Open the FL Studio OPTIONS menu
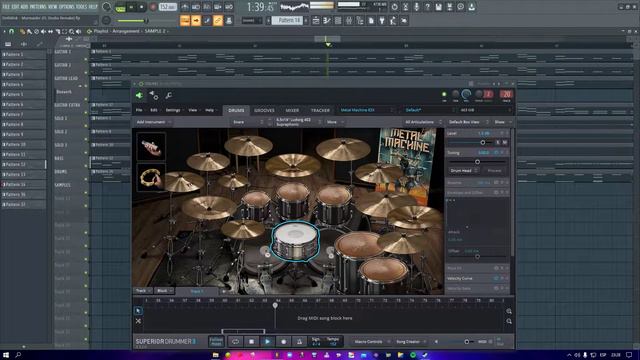The width and height of the screenshot is (640, 360). tap(67, 7)
